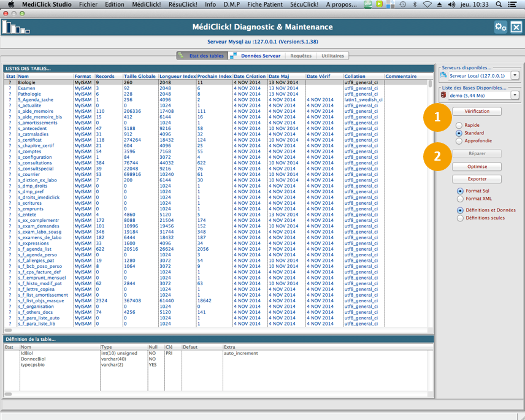Open Spotlight search magnifier in menu bar
The height and width of the screenshot is (420, 525).
(499, 4)
